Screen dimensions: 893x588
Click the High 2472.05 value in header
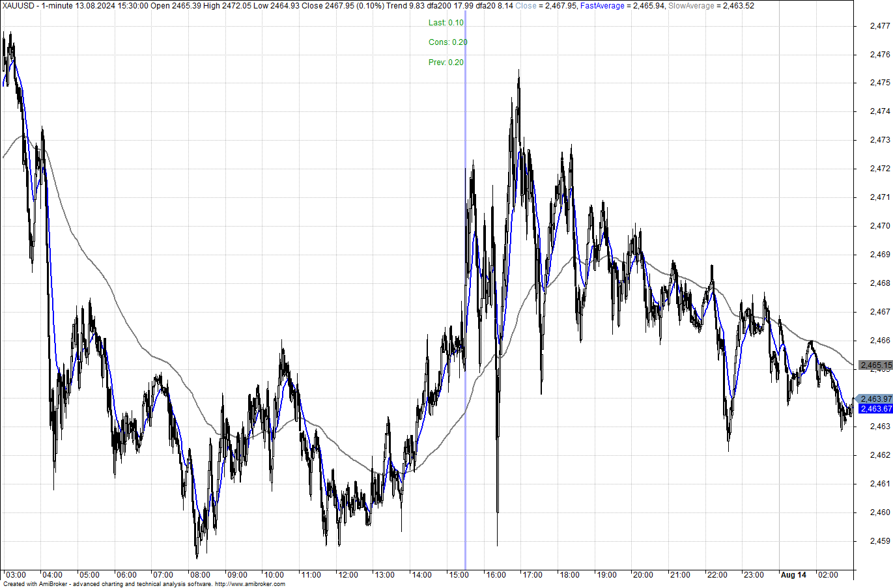[226, 6]
